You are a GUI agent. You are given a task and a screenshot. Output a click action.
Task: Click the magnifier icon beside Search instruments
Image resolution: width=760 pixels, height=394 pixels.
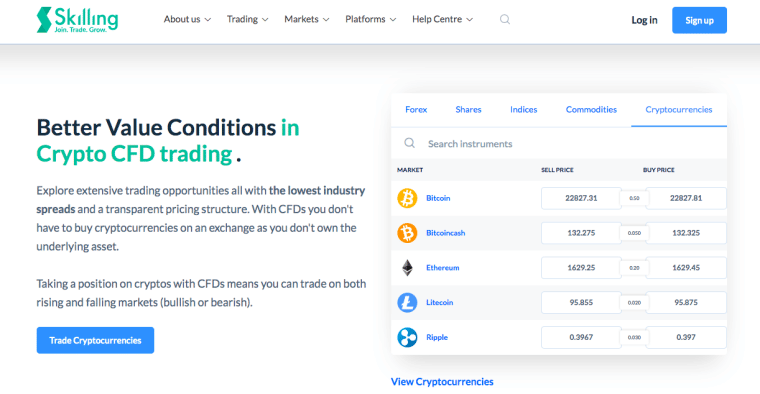pyautogui.click(x=410, y=143)
